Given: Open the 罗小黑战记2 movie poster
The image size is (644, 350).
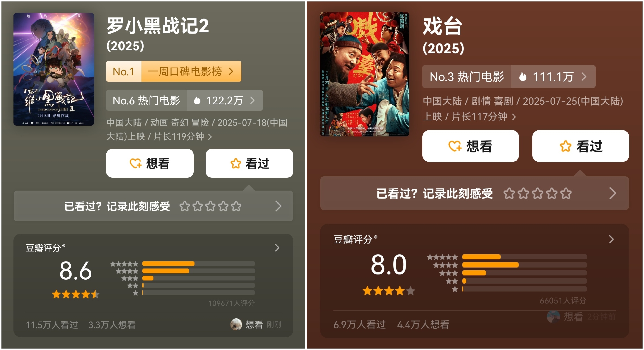Looking at the screenshot, I should (x=54, y=69).
